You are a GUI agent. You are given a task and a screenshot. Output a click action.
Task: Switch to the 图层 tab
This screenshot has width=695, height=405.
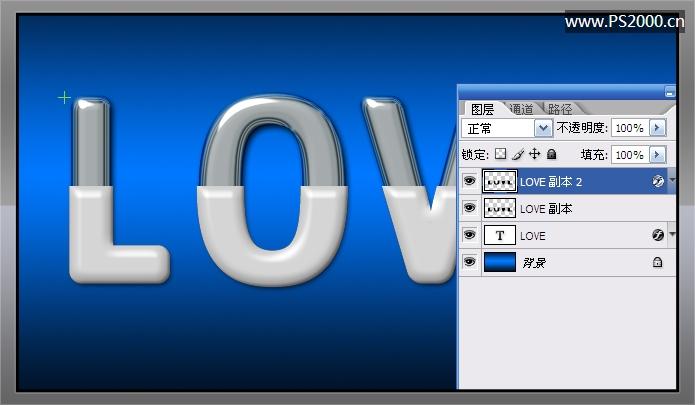[482, 109]
